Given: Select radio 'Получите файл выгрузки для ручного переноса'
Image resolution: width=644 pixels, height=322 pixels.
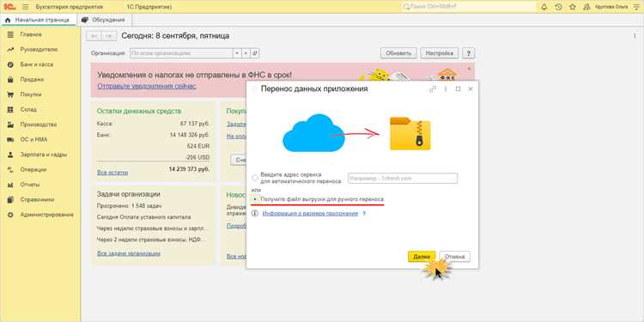Looking at the screenshot, I should click(x=255, y=199).
